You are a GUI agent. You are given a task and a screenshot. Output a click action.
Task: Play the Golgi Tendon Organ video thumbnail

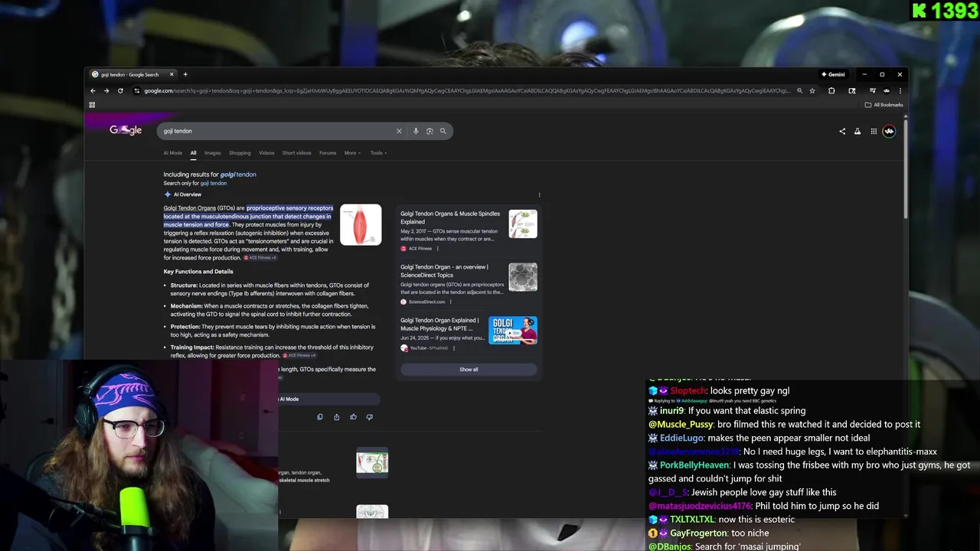513,331
